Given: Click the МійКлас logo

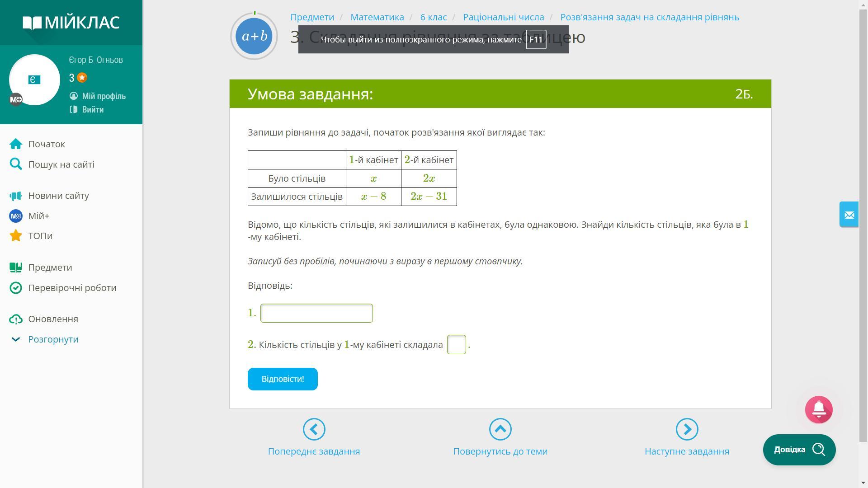Looking at the screenshot, I should click(71, 23).
